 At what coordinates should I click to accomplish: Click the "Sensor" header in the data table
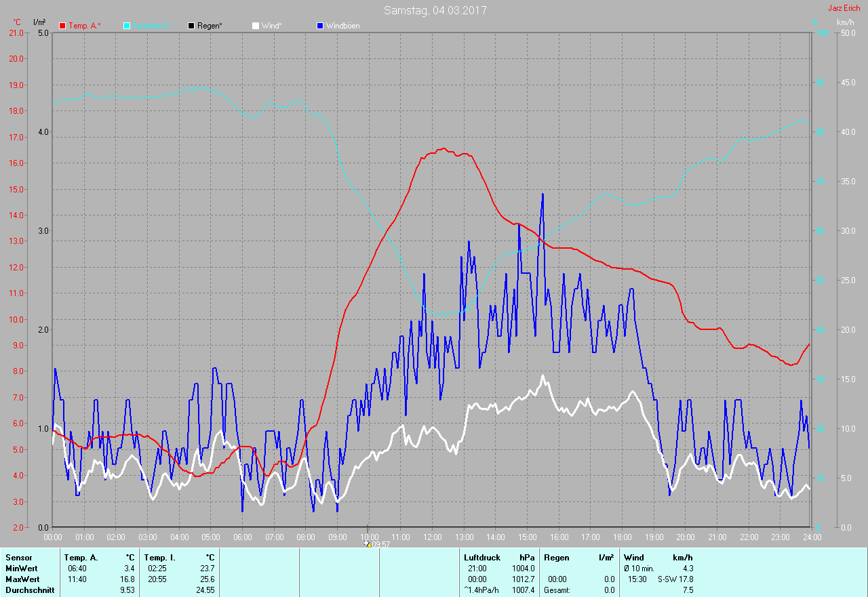point(18,558)
